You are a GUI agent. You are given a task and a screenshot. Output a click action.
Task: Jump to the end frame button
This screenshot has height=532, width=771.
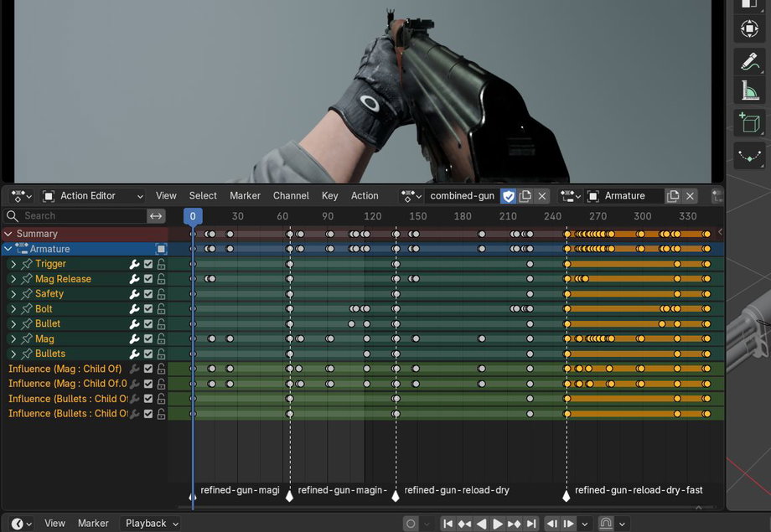531,524
